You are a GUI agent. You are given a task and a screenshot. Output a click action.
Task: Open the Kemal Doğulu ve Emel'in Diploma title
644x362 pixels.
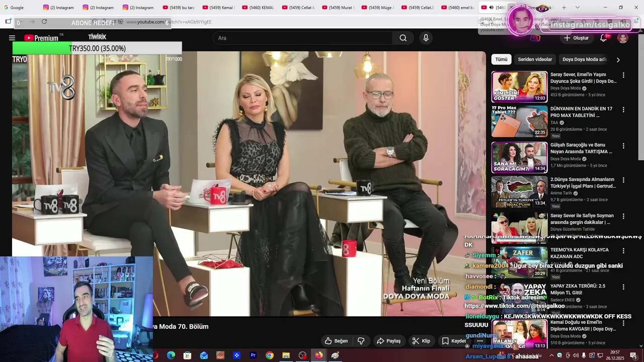click(x=583, y=325)
